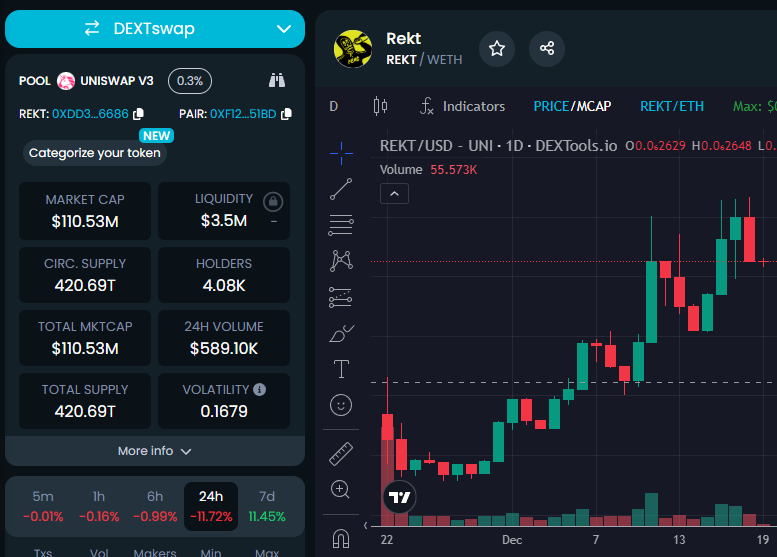Click the liquidity lock icon
Screen dimensions: 777x557
click(273, 201)
